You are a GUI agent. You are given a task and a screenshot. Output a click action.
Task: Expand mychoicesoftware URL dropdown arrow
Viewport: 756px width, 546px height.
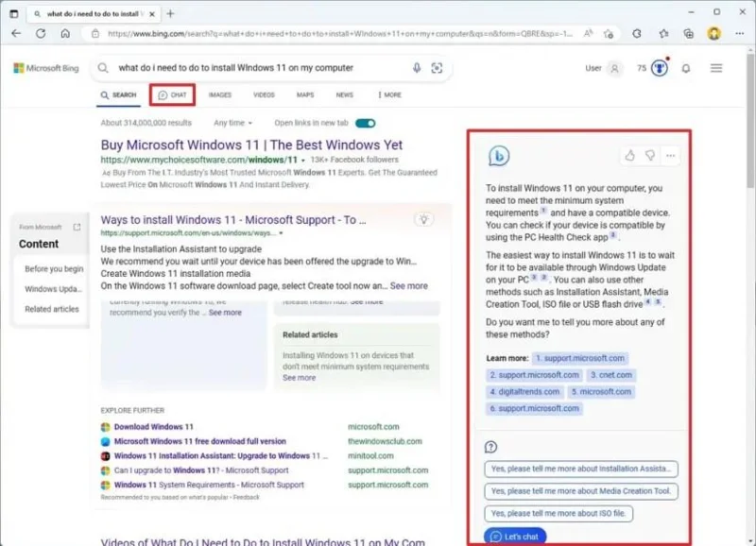[x=302, y=160]
